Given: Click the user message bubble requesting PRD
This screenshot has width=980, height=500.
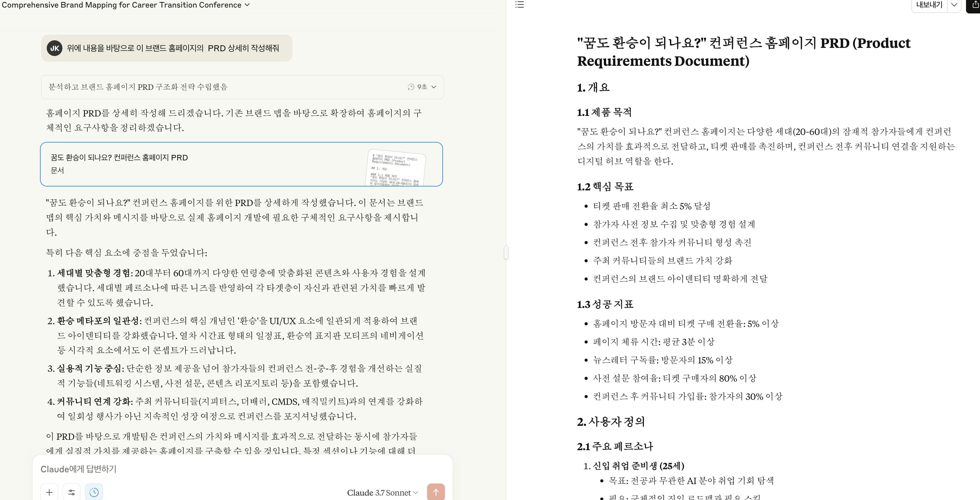Looking at the screenshot, I should coord(172,48).
